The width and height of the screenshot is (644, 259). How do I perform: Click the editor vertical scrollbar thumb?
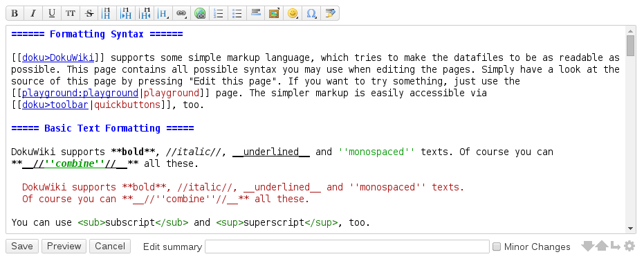(630, 46)
